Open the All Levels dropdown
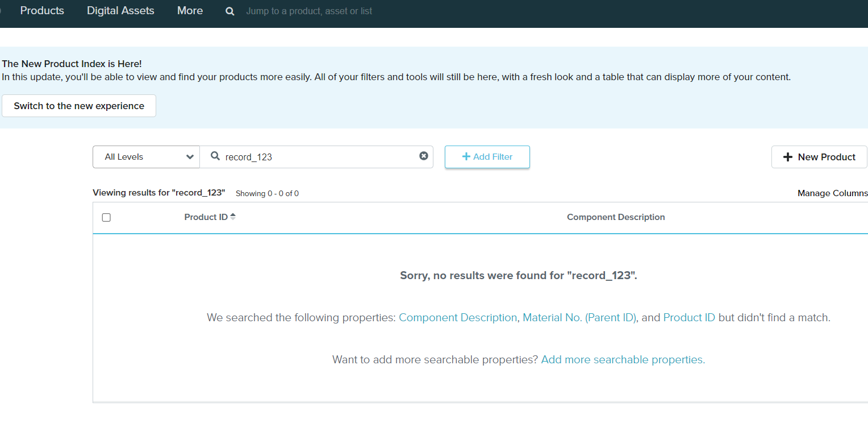Screen dimensions: 868x448 tap(146, 157)
